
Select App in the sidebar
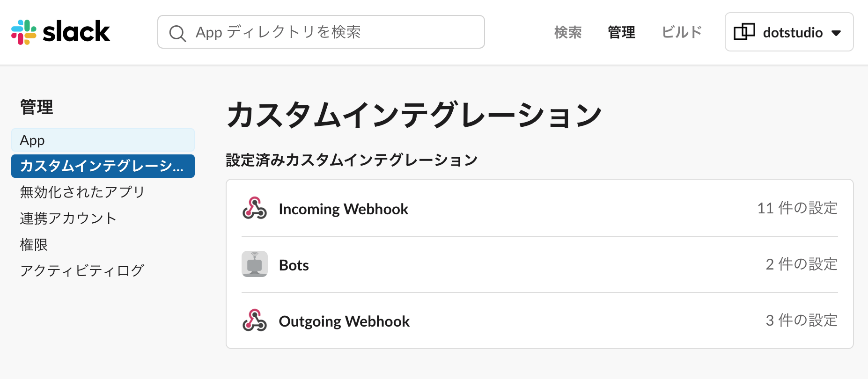[x=103, y=140]
